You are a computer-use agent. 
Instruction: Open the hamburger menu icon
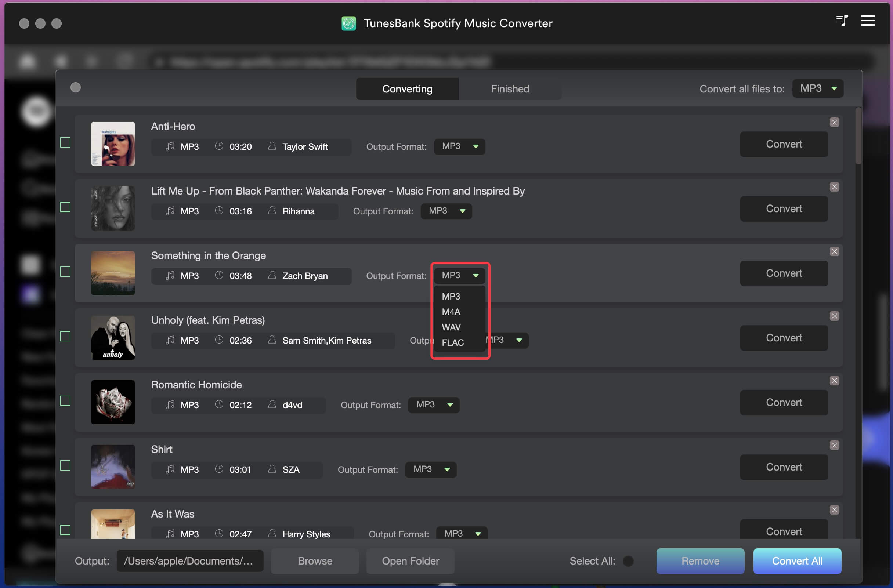(868, 21)
